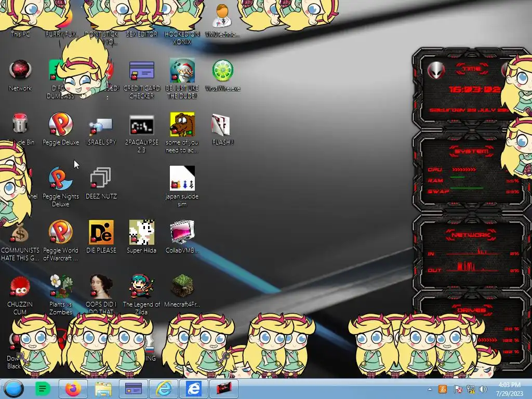
Task: Click the network IN graph
Action: pos(472,252)
